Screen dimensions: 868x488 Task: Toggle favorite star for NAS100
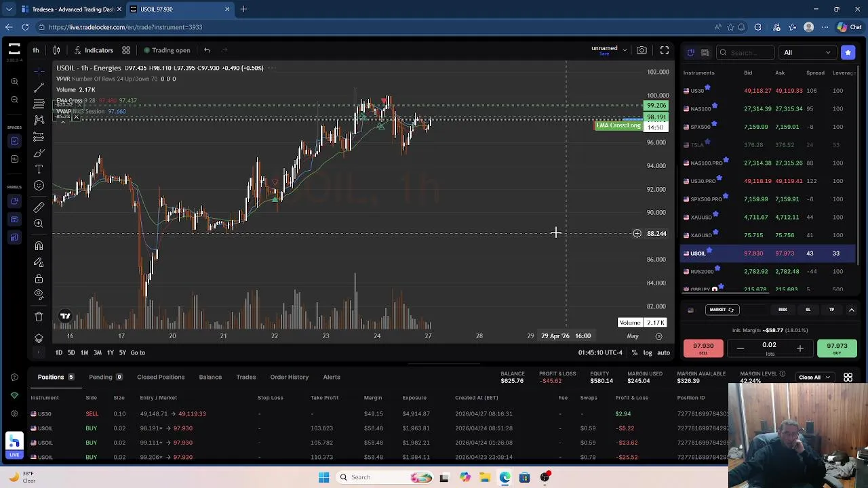tap(715, 106)
